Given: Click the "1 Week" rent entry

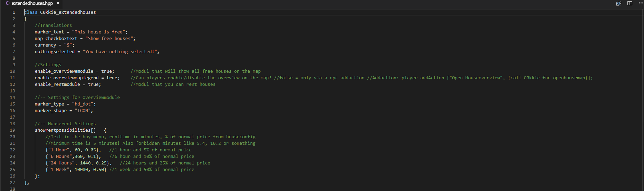Looking at the screenshot, I should [x=58, y=169].
